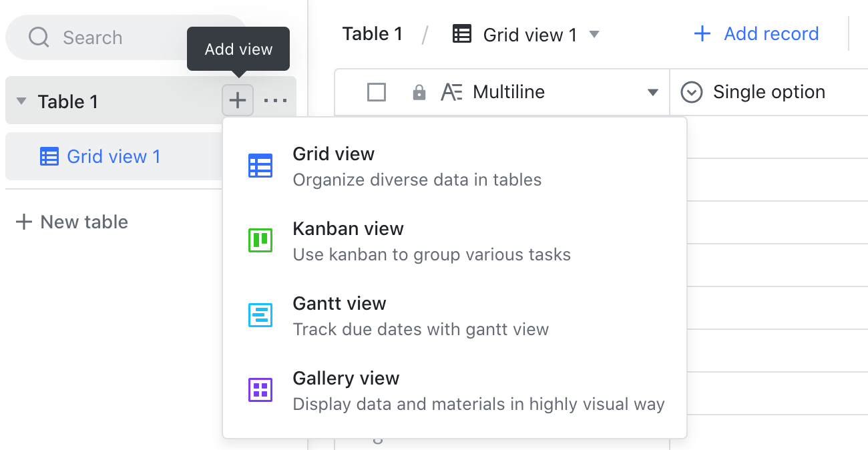Viewport: 868px width, 450px height.
Task: Collapse Table 1 in the sidebar
Action: tap(21, 101)
